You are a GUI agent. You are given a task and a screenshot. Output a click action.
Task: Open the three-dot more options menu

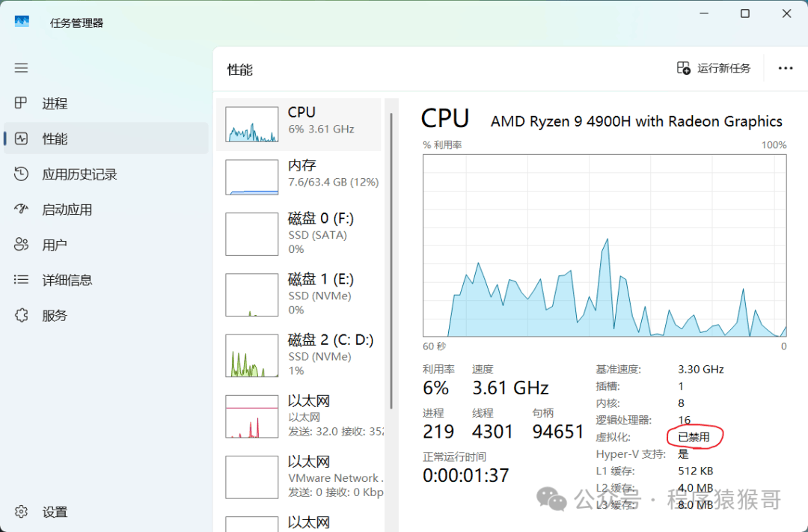pyautogui.click(x=785, y=68)
